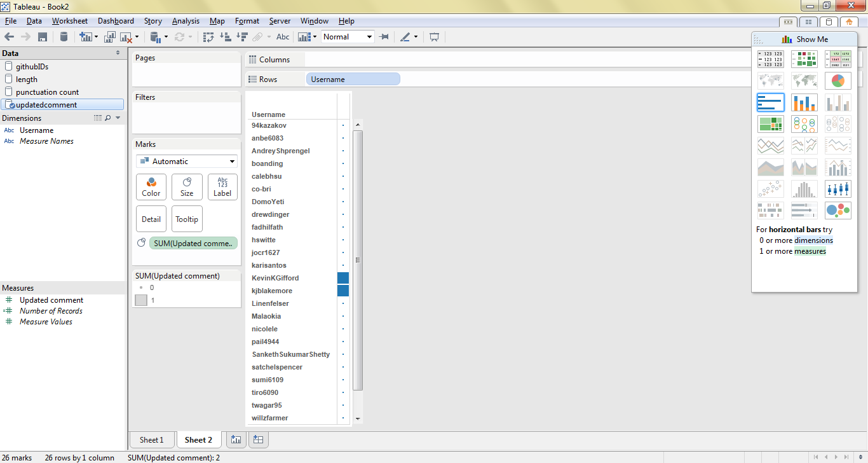The width and height of the screenshot is (868, 463).
Task: Select the Sheet 2 tab
Action: [199, 439]
